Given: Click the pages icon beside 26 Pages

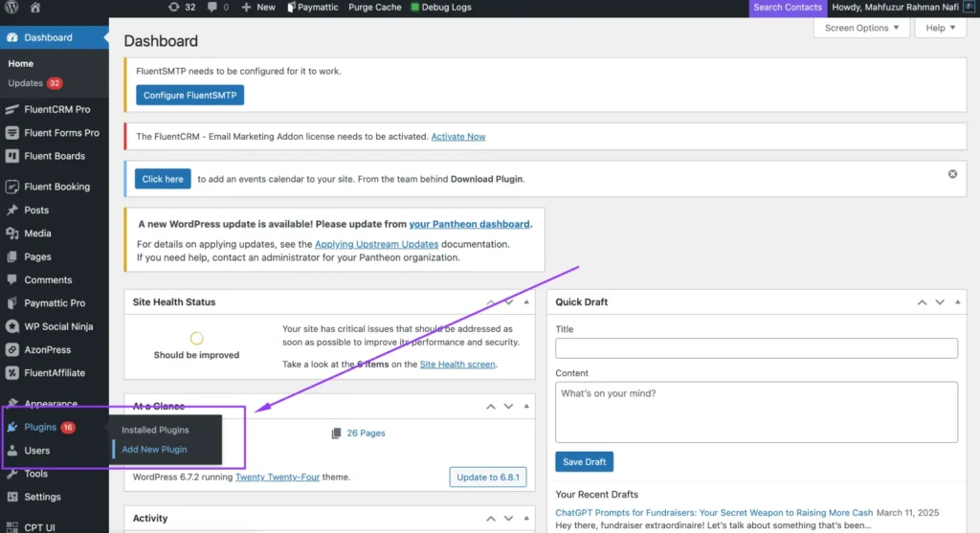Looking at the screenshot, I should pos(336,433).
